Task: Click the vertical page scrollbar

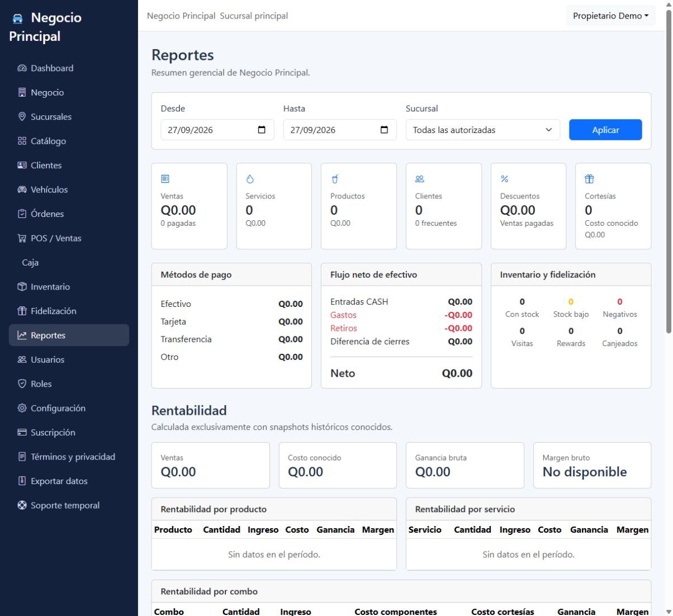Action: (669, 172)
